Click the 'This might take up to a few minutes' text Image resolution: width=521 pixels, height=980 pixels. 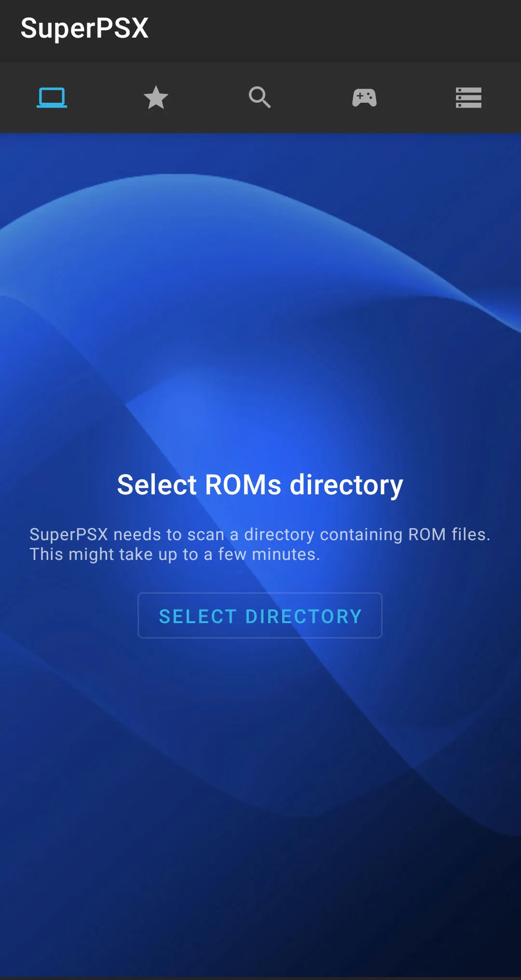[175, 555]
